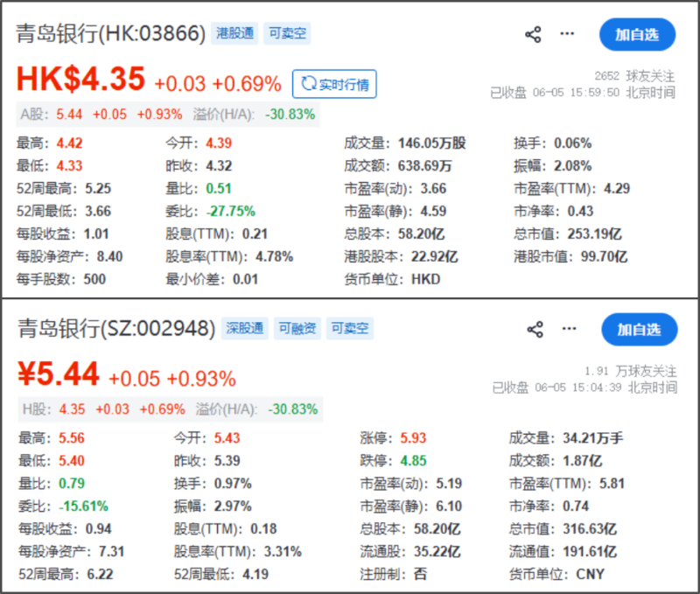
Task: Click 货币单位 HKD
Action: pos(392,280)
